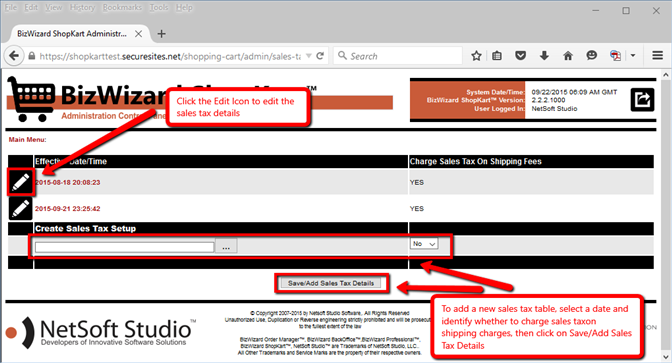Image resolution: width=672 pixels, height=363 pixels.
Task: Click the page scrollbar up arrow
Action: [666, 75]
